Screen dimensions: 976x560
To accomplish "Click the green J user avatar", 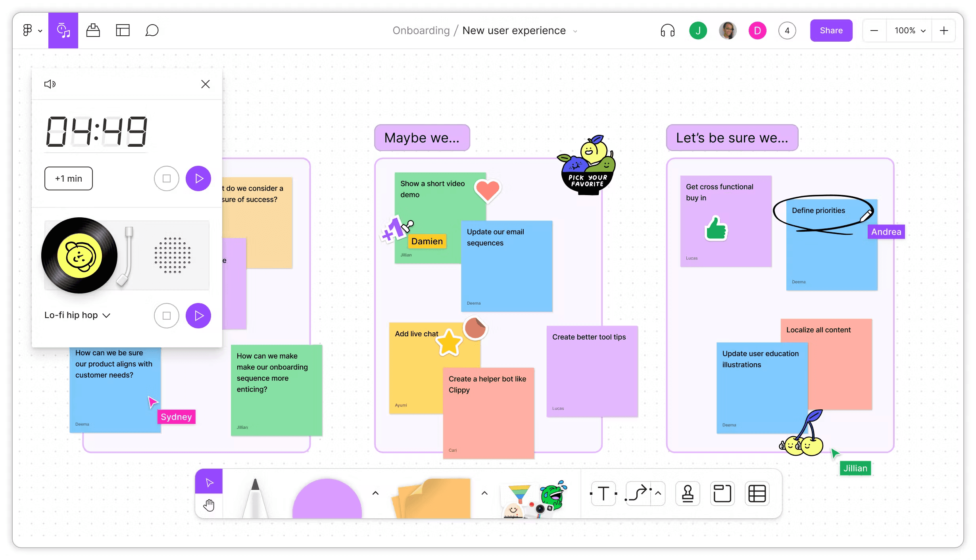I will tap(698, 31).
